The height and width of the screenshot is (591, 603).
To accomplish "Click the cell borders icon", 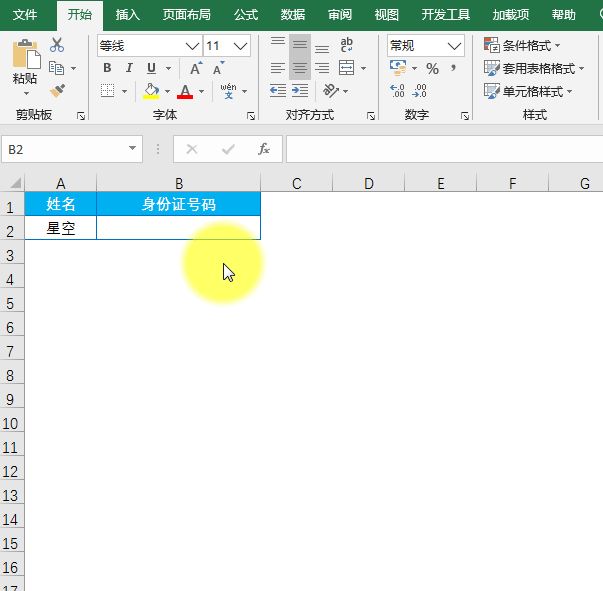I will [x=107, y=91].
